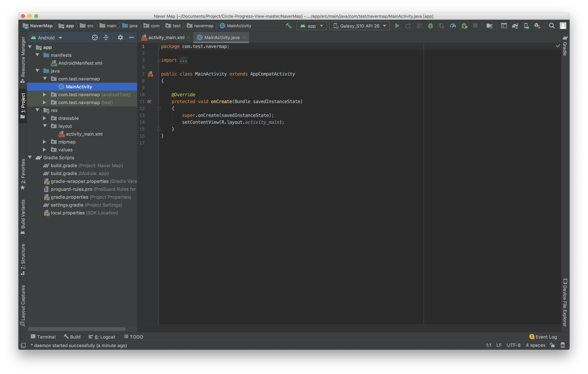
Task: Run the app with the green play button
Action: point(397,26)
